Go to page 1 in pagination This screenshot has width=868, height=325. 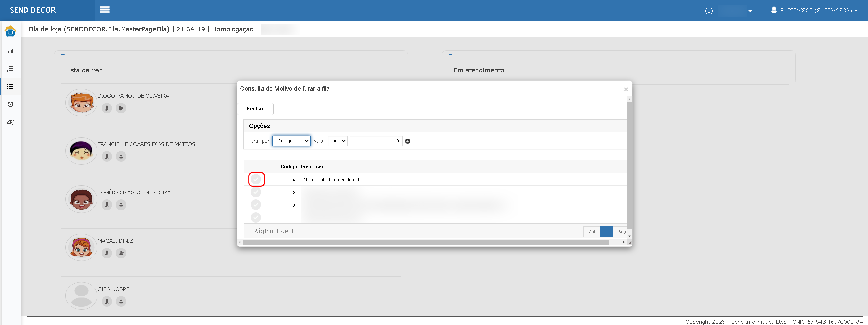[x=607, y=232]
